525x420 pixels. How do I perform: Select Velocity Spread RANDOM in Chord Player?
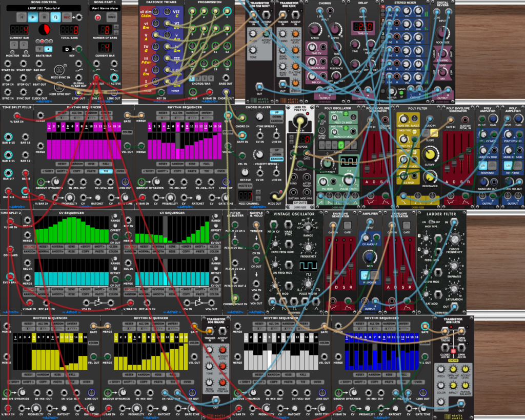[x=276, y=159]
